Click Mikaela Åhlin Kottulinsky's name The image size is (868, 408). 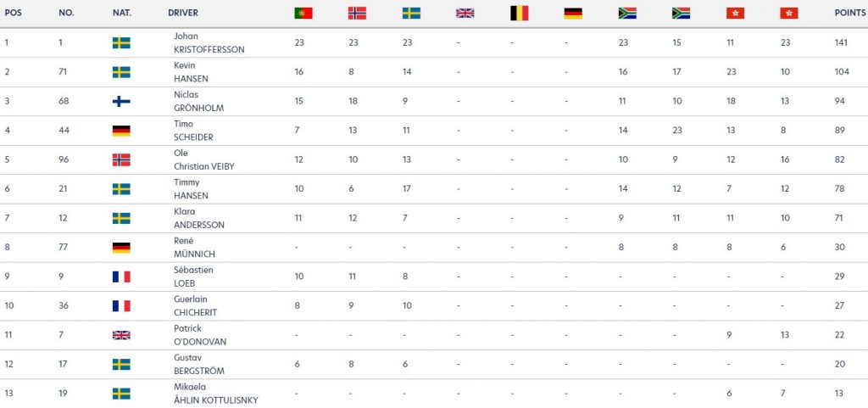point(215,394)
